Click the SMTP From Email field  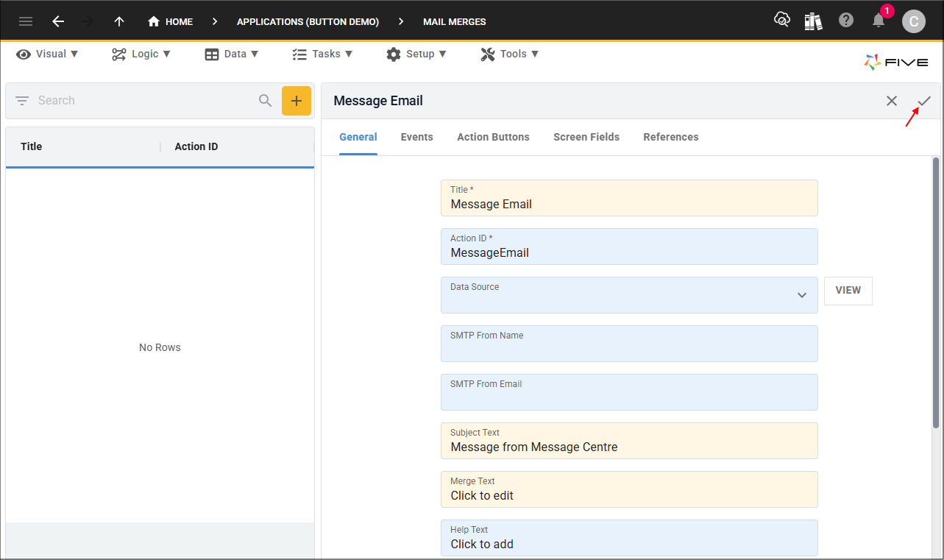click(629, 392)
